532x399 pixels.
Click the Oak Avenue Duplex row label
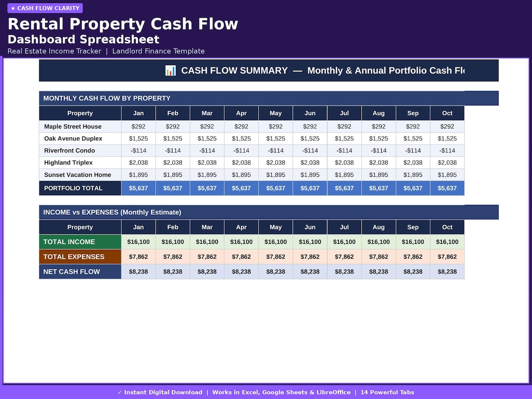click(x=80, y=138)
